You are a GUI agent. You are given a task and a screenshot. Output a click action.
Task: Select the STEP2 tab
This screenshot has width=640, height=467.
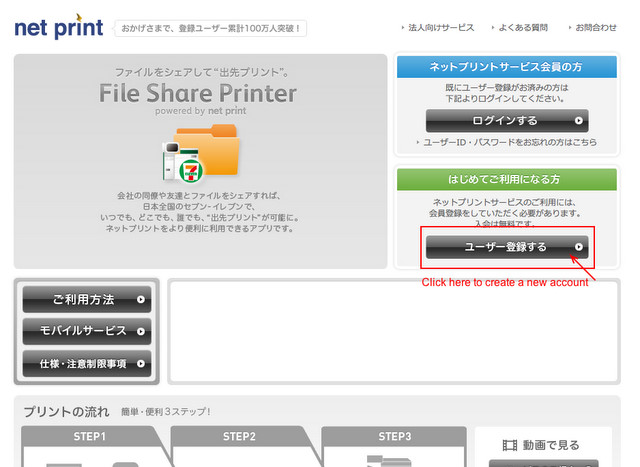click(239, 436)
